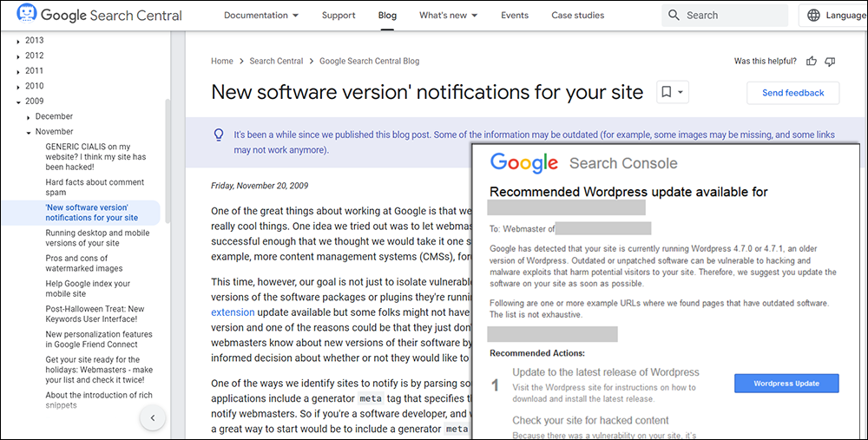The image size is (868, 440).
Task: Expand the 2013 archive year
Action: click(18, 41)
